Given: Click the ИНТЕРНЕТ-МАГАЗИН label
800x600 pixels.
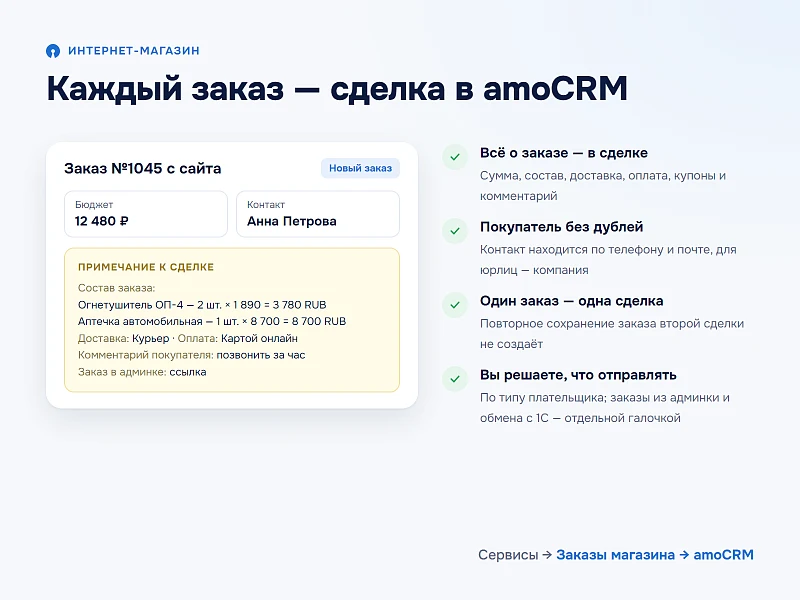Looking at the screenshot, I should coord(134,51).
